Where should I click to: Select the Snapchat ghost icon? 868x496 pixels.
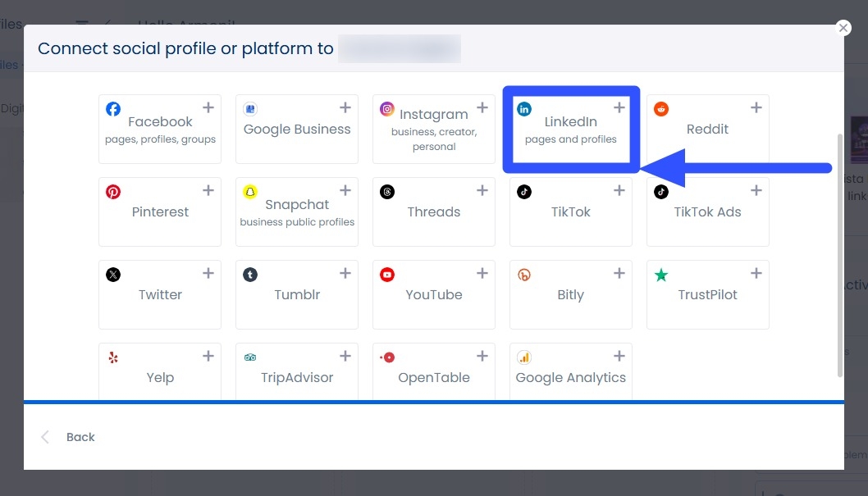point(249,191)
